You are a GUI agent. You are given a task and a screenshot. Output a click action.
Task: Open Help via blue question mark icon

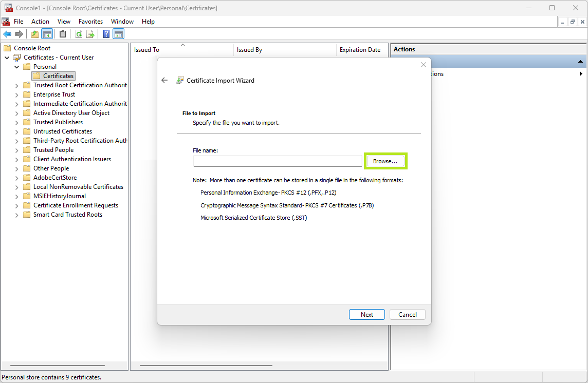pyautogui.click(x=106, y=34)
